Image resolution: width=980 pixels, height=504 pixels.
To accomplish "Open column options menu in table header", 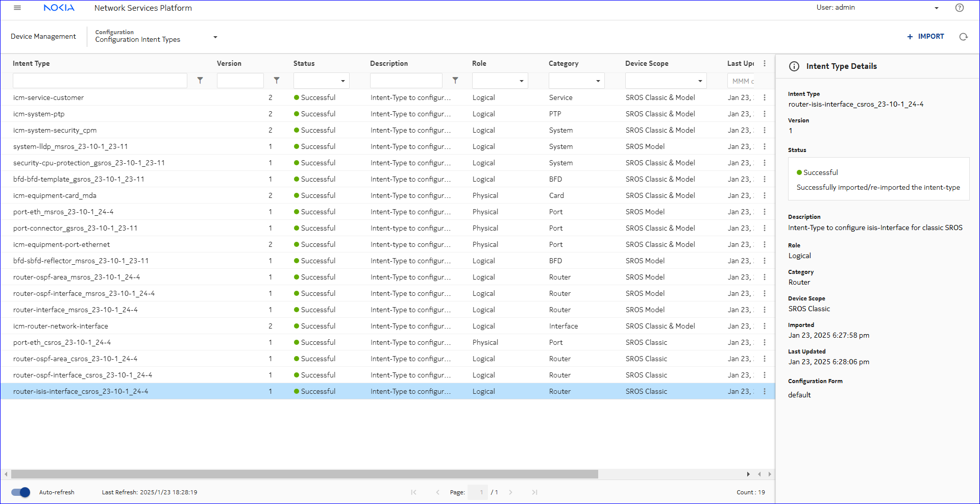I will click(764, 63).
